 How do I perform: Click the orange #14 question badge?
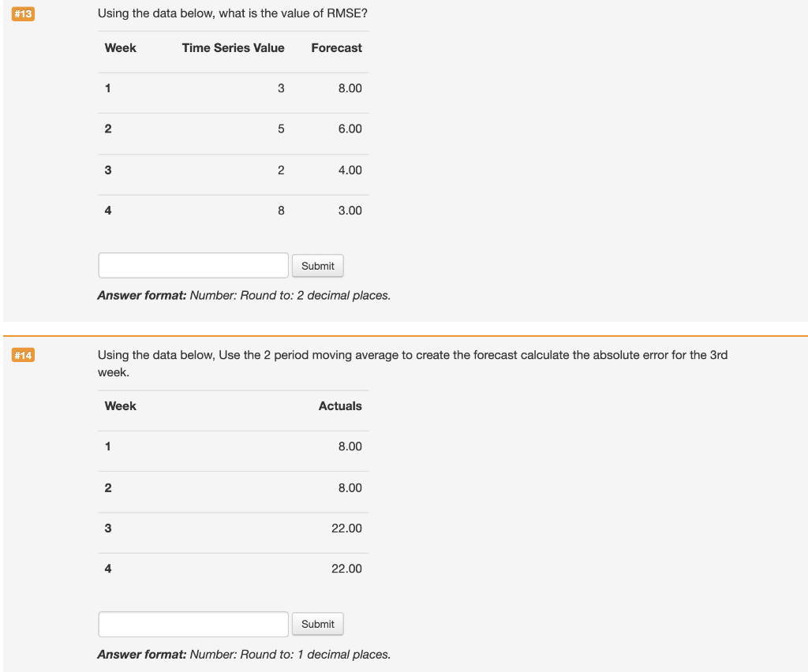(23, 355)
